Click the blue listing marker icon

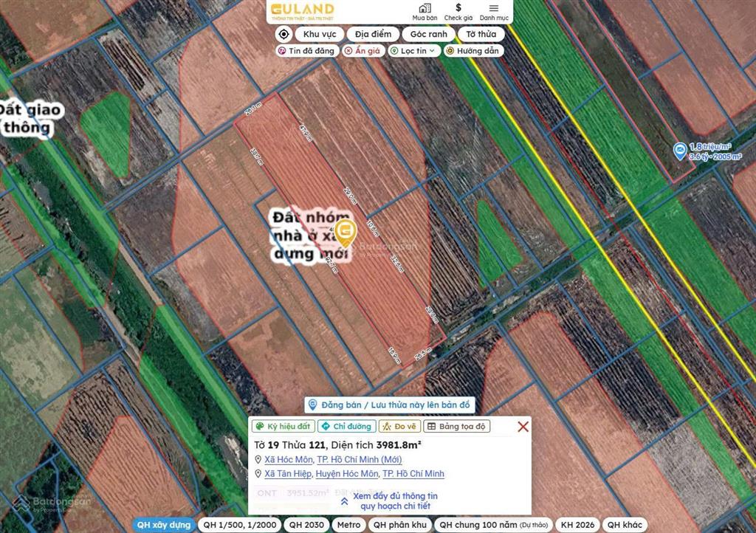point(680,151)
